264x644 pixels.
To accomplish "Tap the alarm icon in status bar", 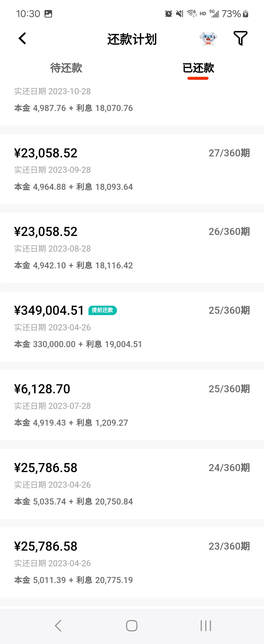I will click(x=168, y=14).
